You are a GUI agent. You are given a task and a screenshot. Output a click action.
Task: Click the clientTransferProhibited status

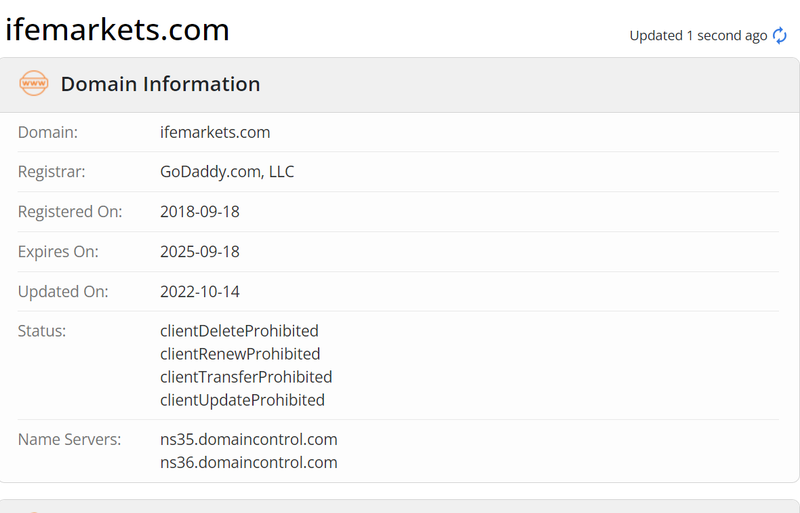tap(246, 377)
